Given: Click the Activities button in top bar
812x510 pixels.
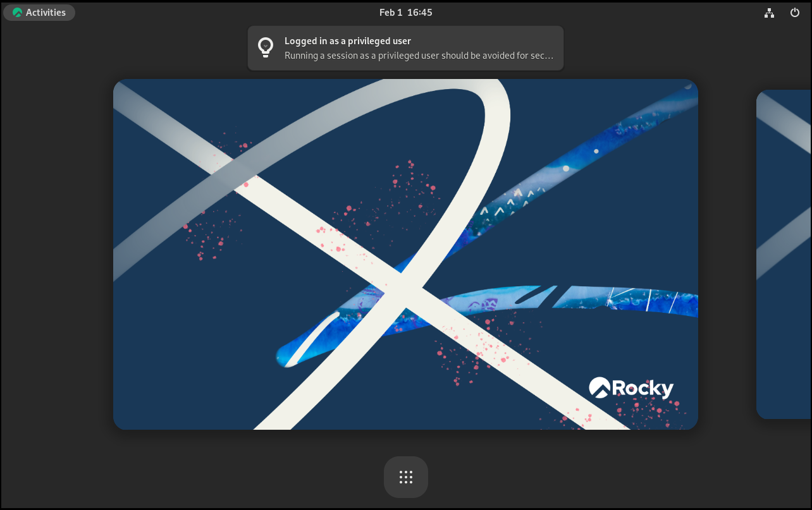Looking at the screenshot, I should point(39,13).
